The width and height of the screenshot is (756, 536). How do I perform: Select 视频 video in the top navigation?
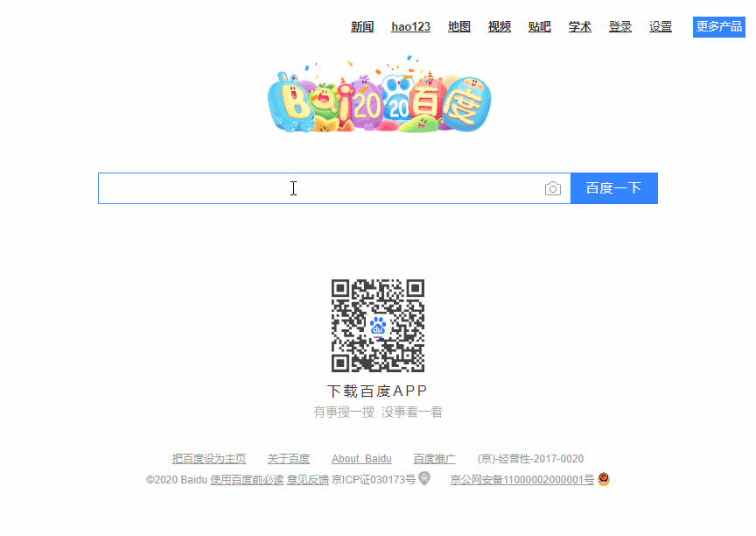pyautogui.click(x=500, y=27)
